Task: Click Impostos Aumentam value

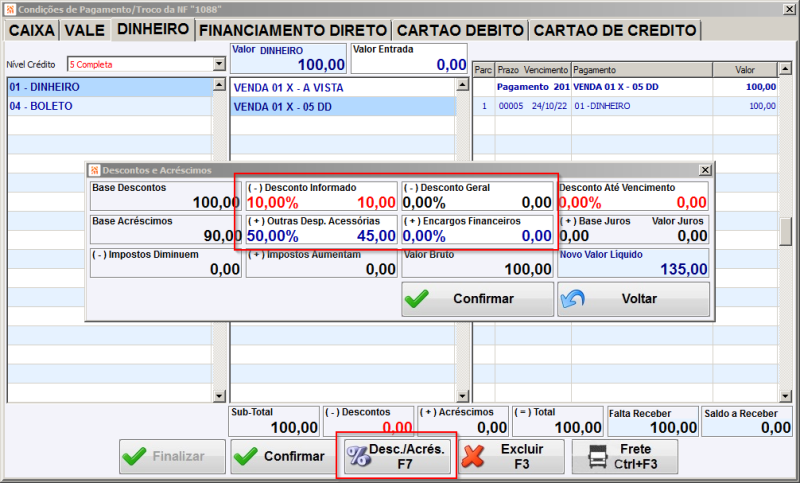Action: point(381,269)
